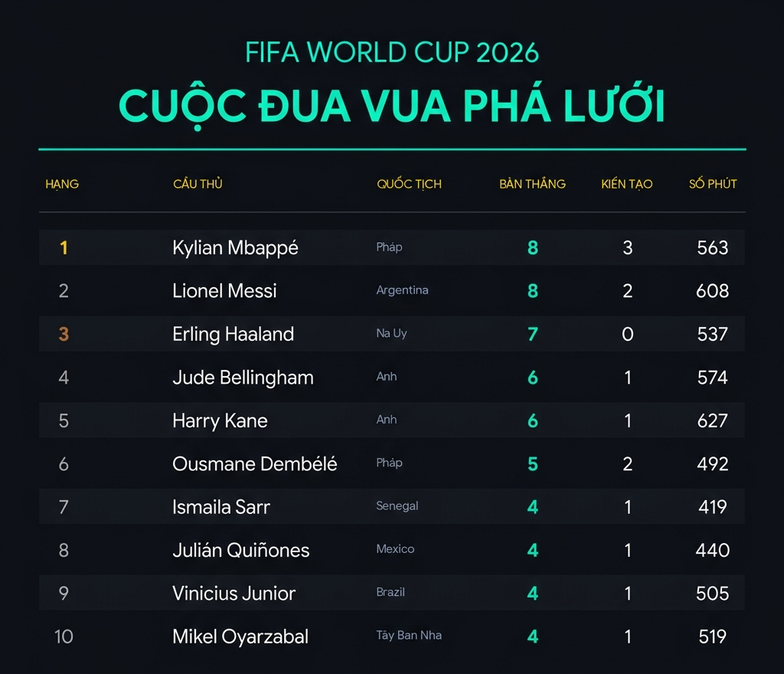Screen dimensions: 784x674
Task: Click the CẦU THỦ column header
Action: [198, 184]
